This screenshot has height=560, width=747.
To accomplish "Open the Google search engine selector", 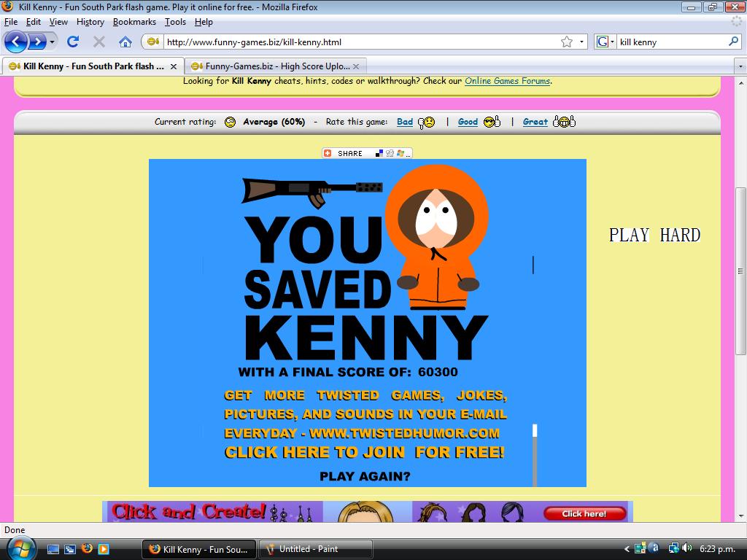I will pos(605,42).
